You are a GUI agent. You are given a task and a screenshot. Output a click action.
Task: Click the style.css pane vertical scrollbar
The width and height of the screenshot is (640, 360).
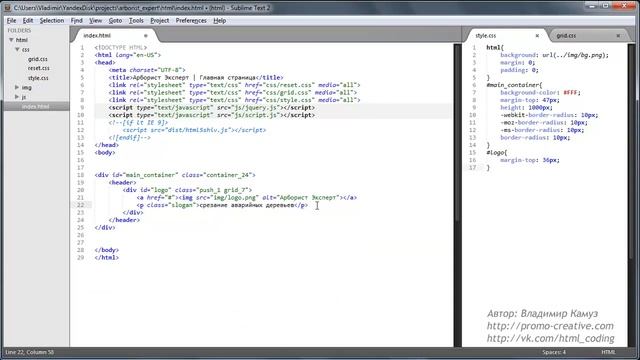coord(632,151)
